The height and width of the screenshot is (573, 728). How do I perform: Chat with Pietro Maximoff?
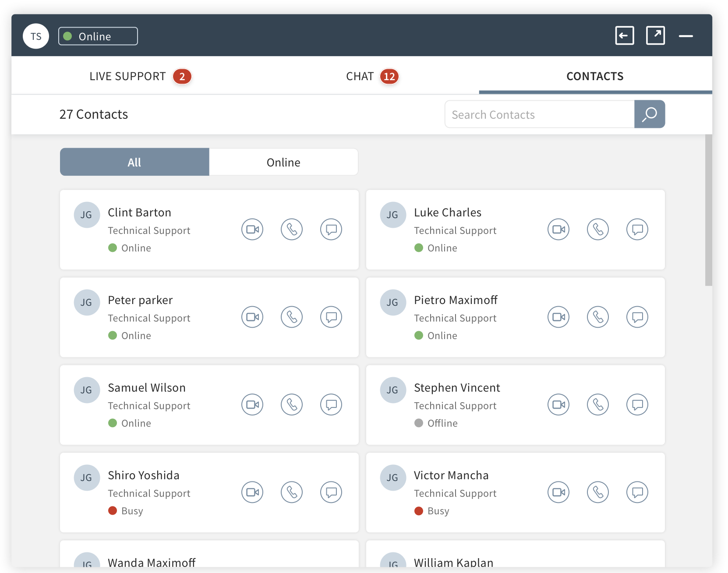[x=637, y=317]
